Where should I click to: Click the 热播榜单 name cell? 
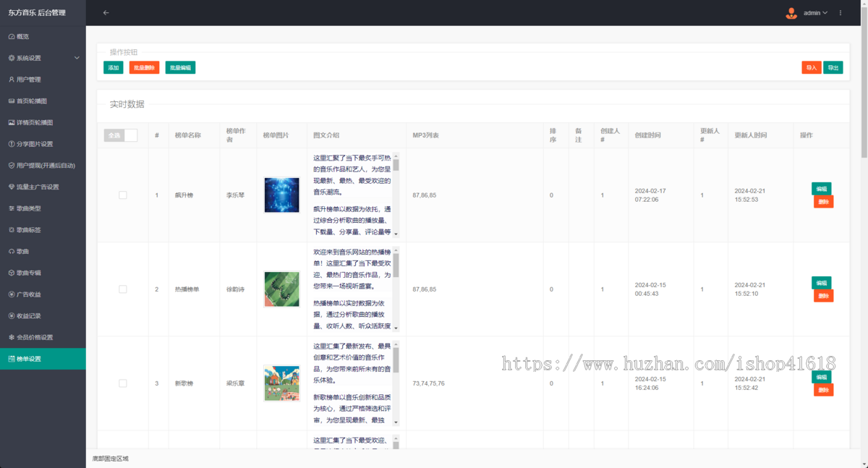[187, 289]
